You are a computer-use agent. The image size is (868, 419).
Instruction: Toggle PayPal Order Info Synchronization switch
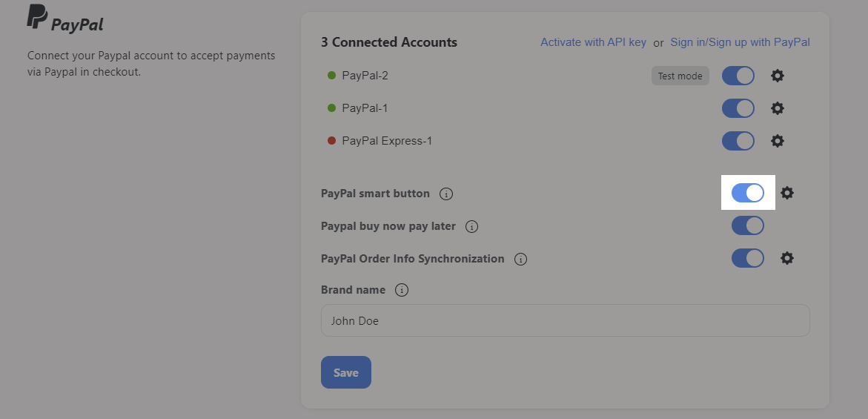[747, 259]
